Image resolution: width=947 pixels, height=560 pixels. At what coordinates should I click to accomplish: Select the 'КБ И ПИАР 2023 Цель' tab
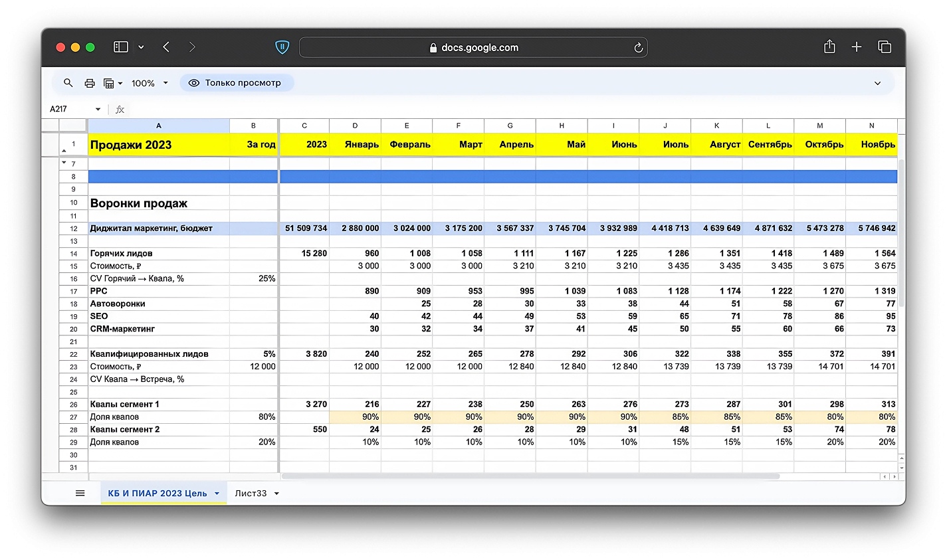pyautogui.click(x=158, y=494)
